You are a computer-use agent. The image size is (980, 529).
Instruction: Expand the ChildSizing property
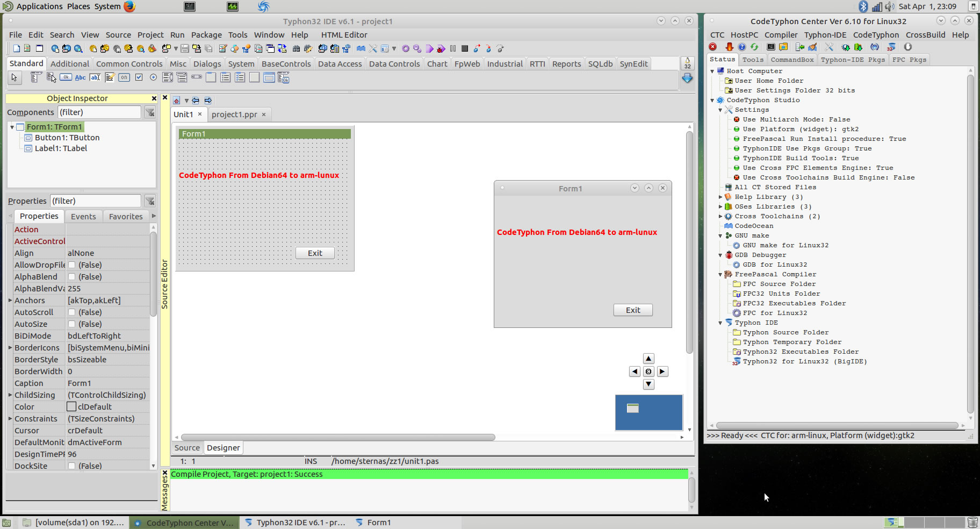coord(10,395)
